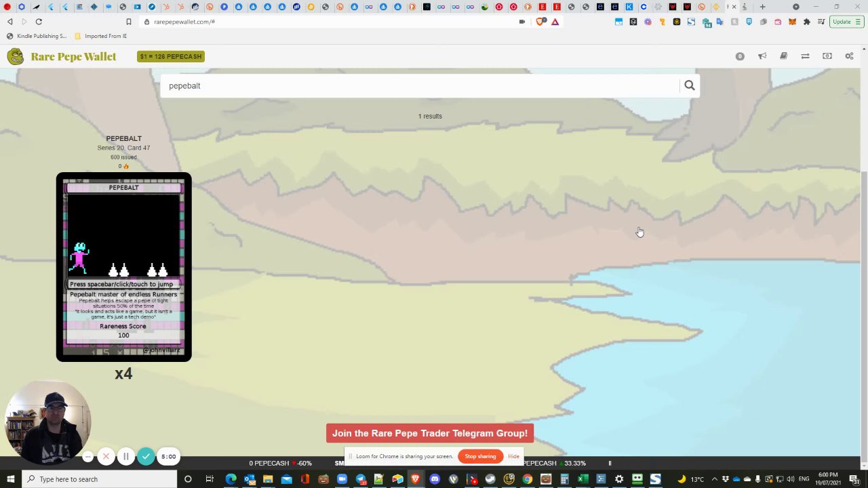Go back in browser history
The width and height of the screenshot is (868, 488).
9,22
